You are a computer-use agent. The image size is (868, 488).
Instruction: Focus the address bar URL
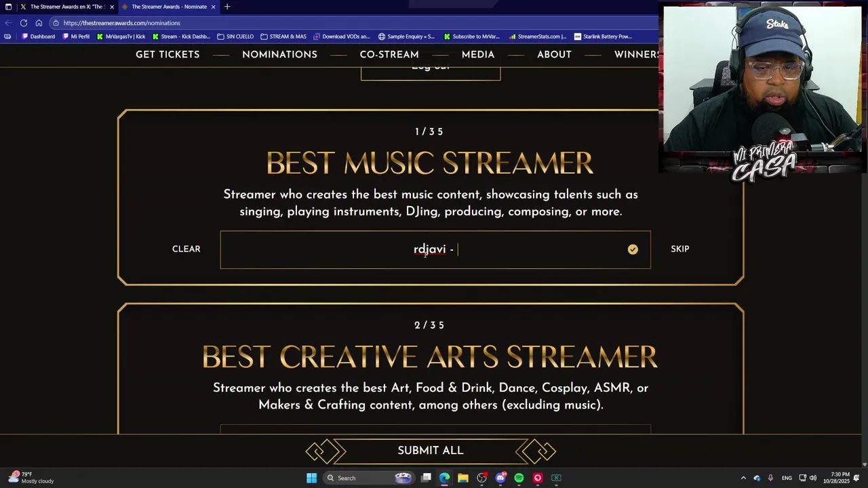(122, 23)
